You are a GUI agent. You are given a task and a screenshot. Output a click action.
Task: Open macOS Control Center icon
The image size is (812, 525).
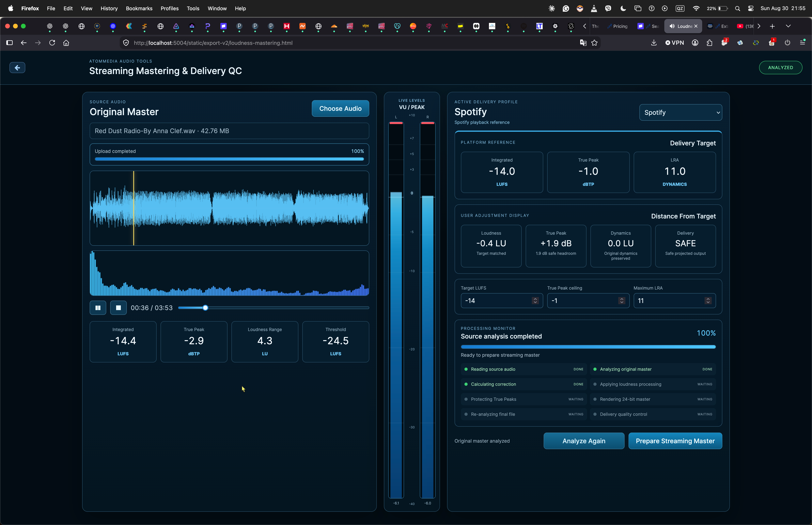(x=751, y=8)
